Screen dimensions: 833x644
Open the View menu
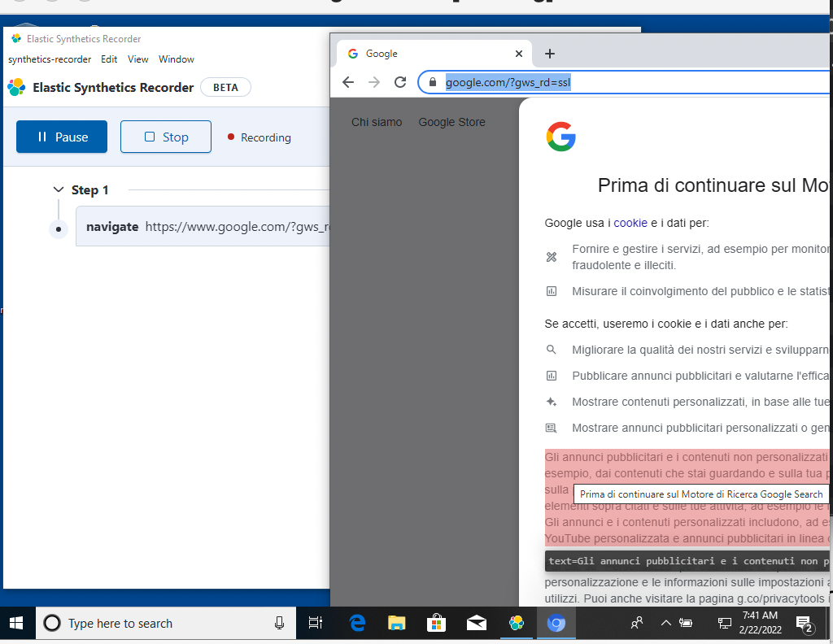pyautogui.click(x=137, y=59)
